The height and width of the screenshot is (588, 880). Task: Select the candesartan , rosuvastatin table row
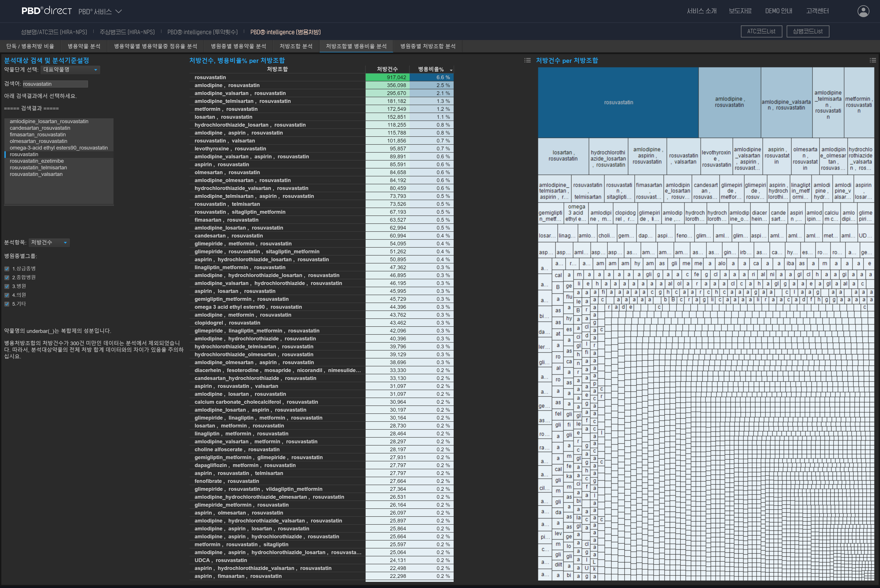pos(321,236)
